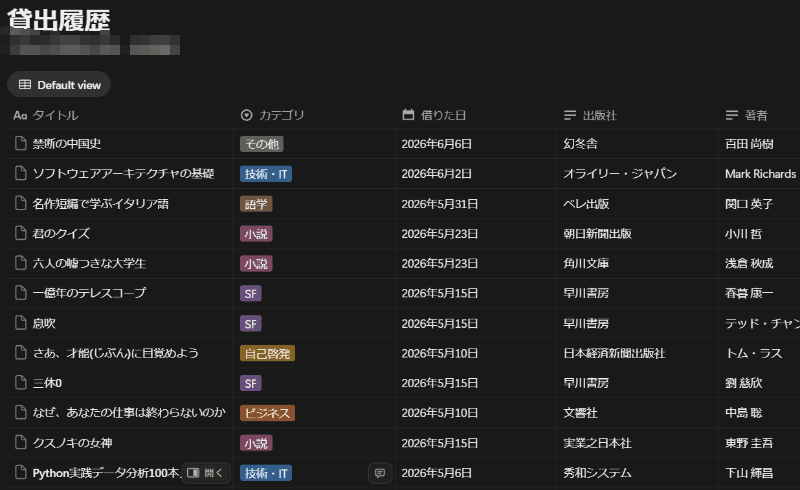
Task: Select the 技術・IT tag on Python row
Action: coord(266,473)
